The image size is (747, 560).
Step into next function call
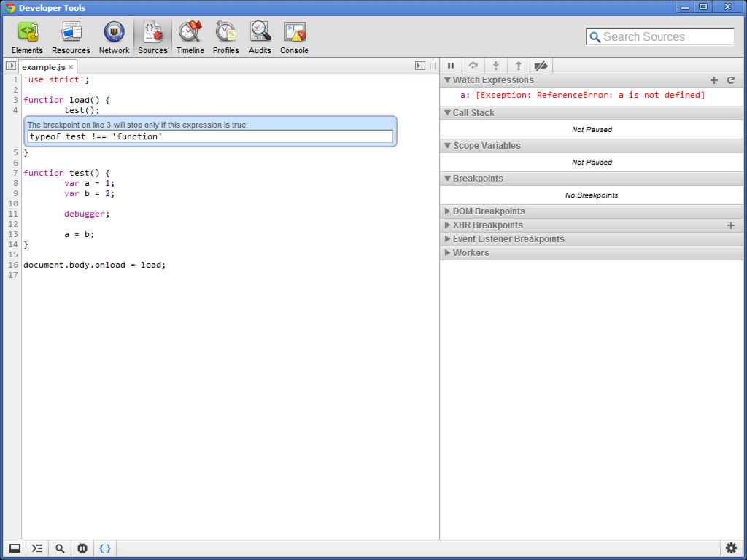[496, 66]
